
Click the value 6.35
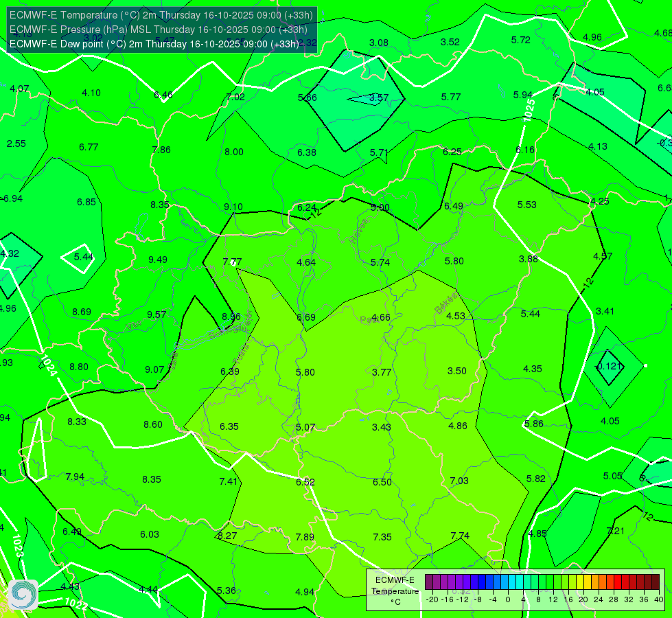pyautogui.click(x=229, y=426)
